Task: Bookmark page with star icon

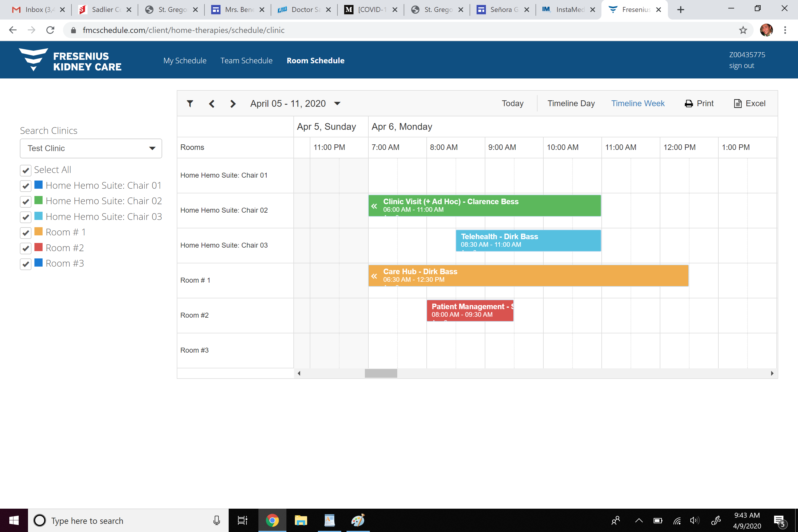Action: pos(743,30)
